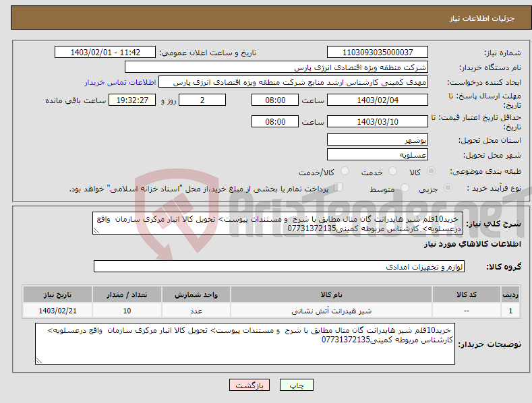Click the تاریخ نیاز column header
Viewport: 532px width, 403px height.
pyautogui.click(x=57, y=294)
